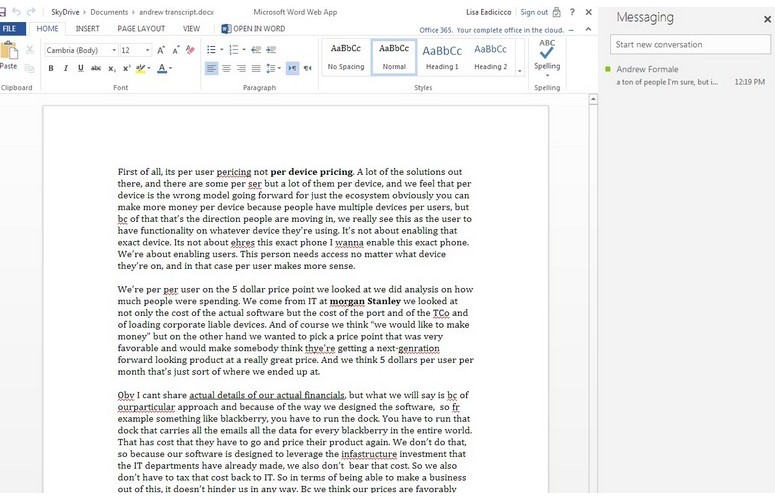Apply numbered list

click(234, 50)
